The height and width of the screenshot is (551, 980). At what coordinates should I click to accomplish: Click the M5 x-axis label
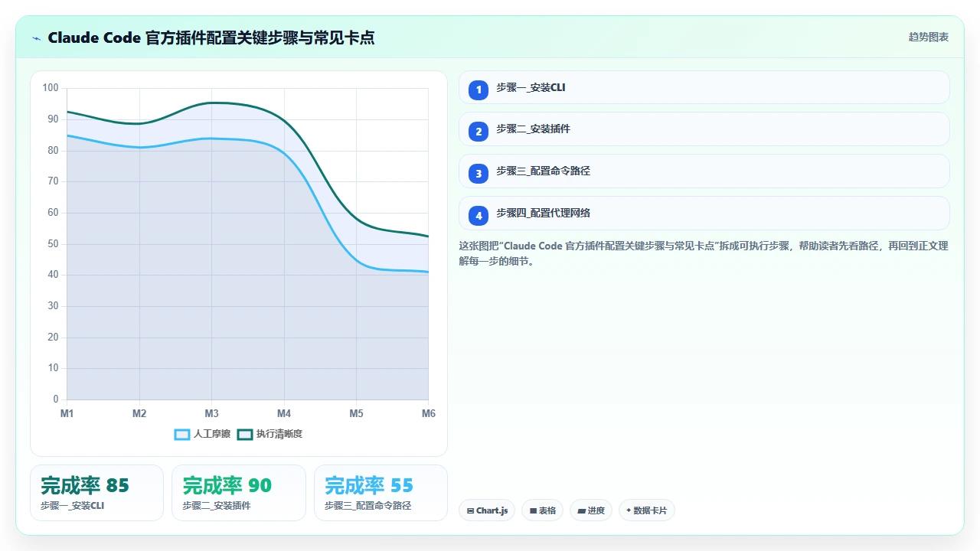click(357, 414)
